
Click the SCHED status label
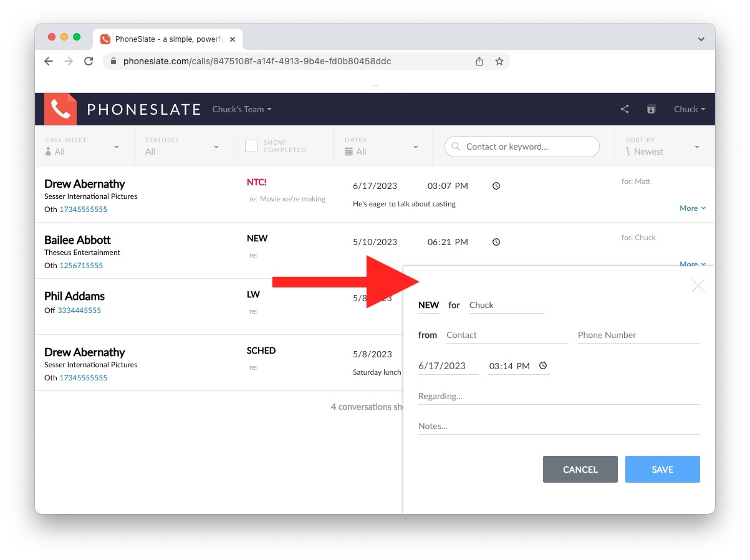click(261, 351)
